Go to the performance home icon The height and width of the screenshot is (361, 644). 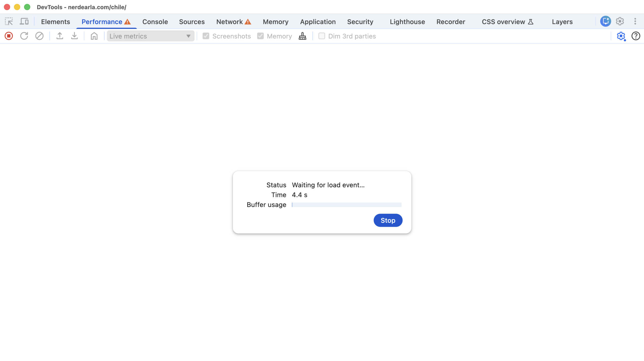[x=94, y=36]
